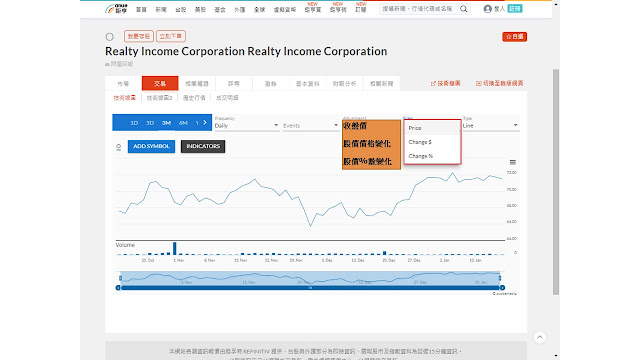Click the second red outlined button above title

click(171, 36)
